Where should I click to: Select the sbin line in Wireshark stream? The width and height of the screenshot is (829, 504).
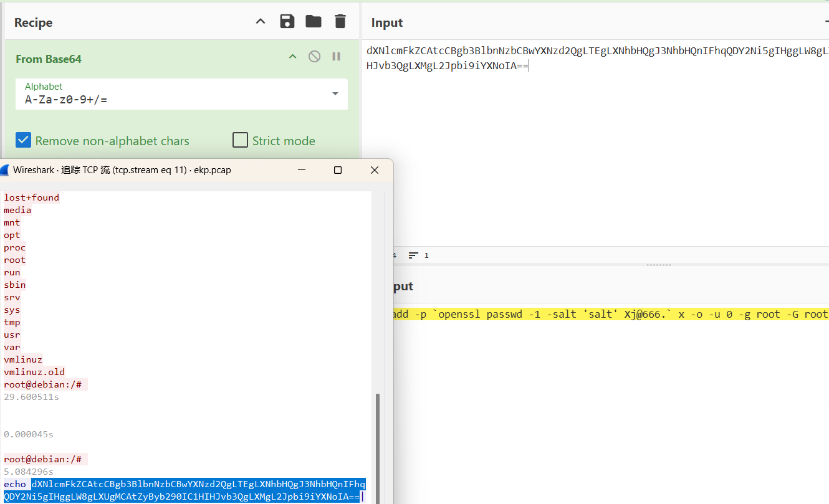14,285
